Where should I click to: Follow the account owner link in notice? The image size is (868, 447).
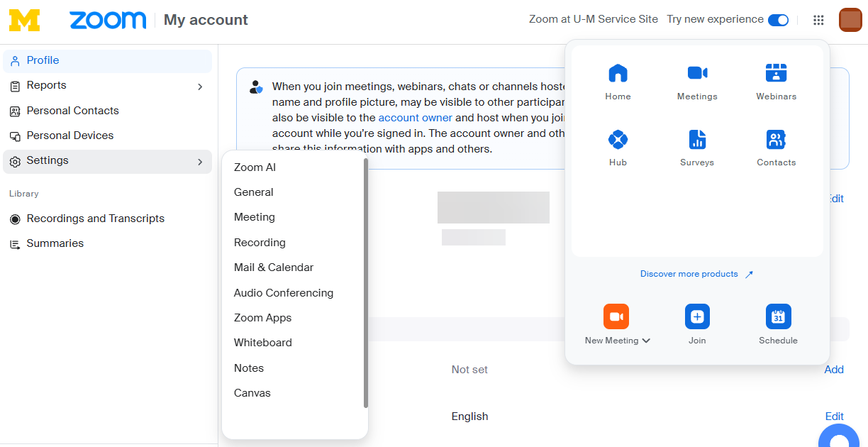415,118
